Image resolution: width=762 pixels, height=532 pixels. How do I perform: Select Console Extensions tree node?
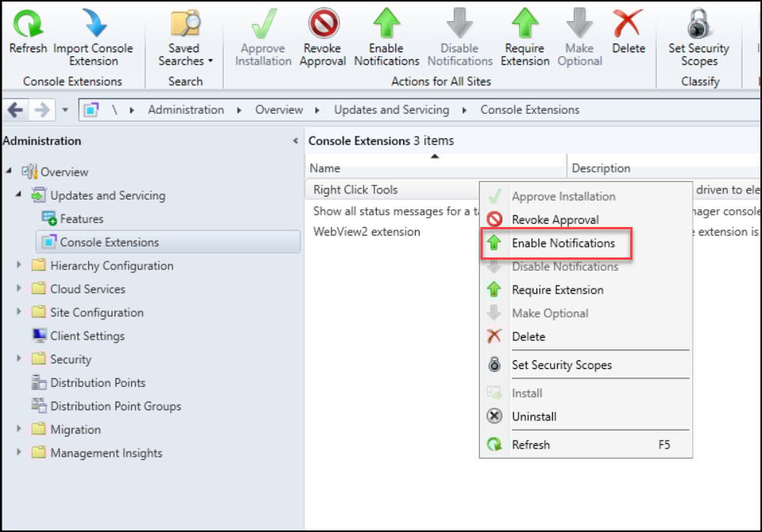pos(168,242)
